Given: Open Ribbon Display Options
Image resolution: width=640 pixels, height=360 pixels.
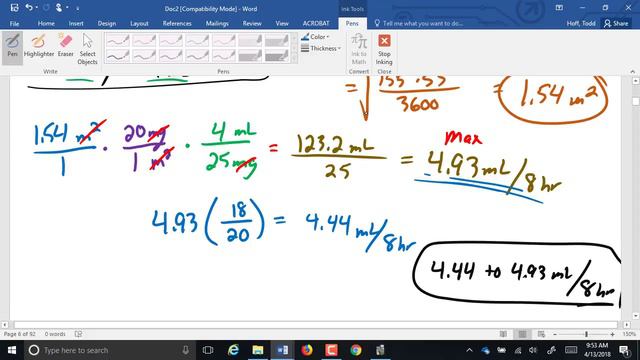Looking at the screenshot, I should tap(559, 8).
